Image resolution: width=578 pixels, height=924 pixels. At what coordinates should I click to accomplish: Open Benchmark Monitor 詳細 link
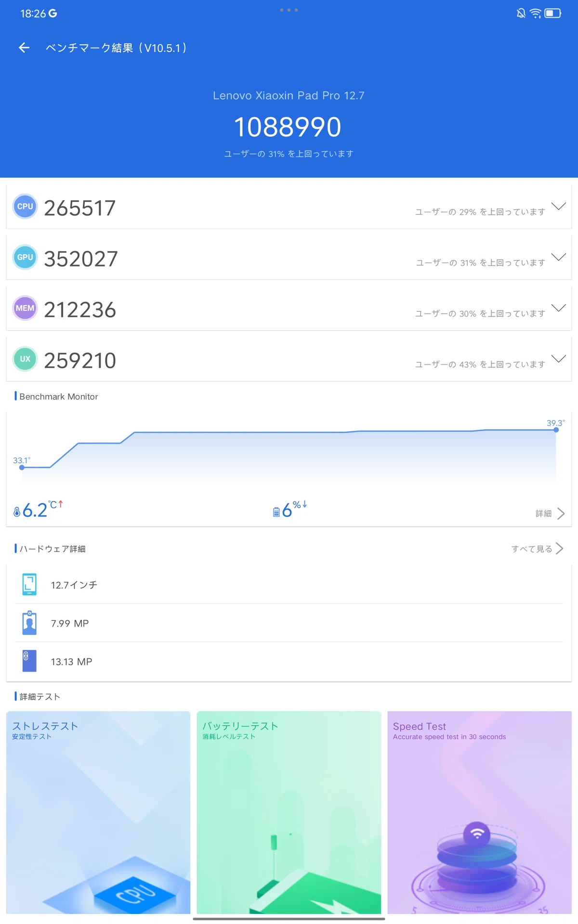(550, 513)
